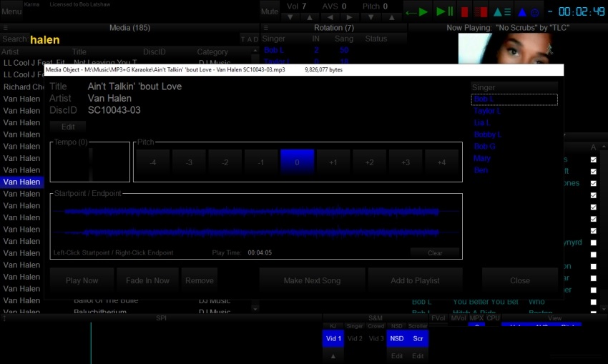
Task: Click the Startpoint/Endpoint waveform display
Action: (256, 222)
